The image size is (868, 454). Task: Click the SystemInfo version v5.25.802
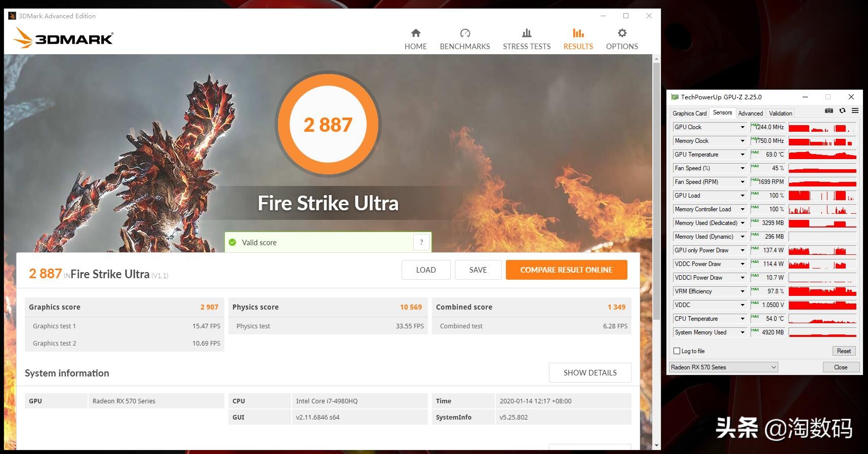pos(514,418)
